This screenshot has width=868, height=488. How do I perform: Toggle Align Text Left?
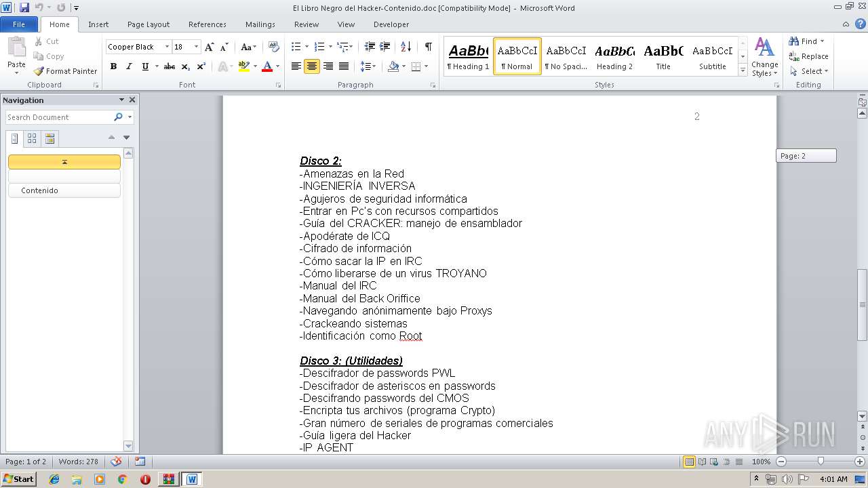(296, 66)
